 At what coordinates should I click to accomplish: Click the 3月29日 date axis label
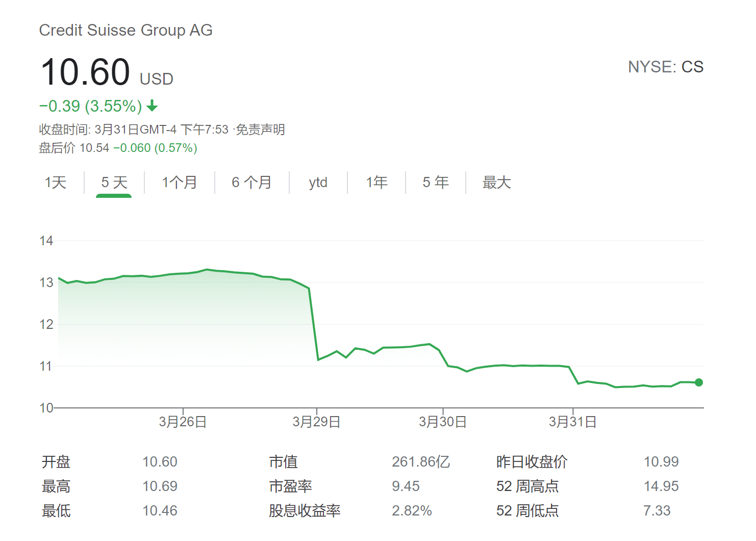click(316, 422)
